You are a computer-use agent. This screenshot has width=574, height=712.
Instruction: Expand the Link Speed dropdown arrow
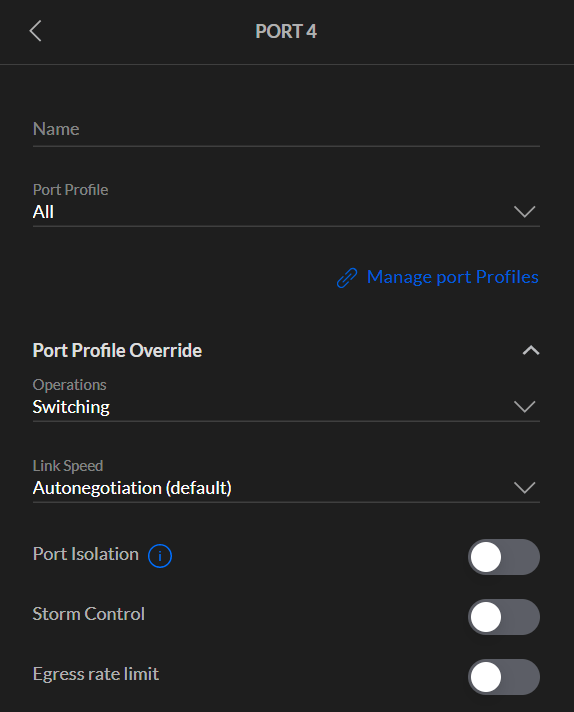click(x=525, y=488)
